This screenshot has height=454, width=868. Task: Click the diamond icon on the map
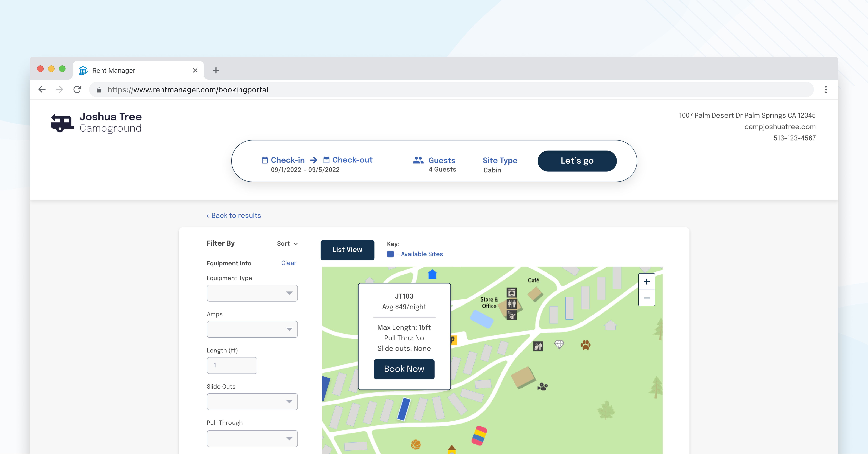point(559,344)
